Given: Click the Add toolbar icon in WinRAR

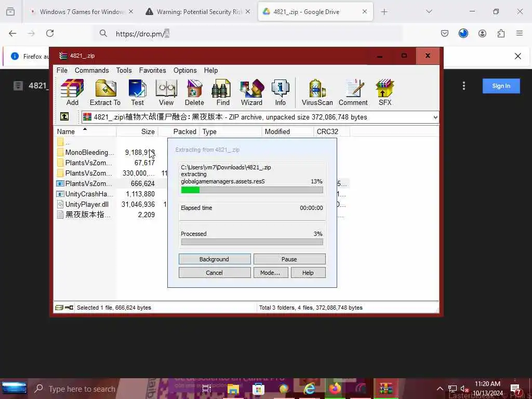Looking at the screenshot, I should [x=72, y=92].
